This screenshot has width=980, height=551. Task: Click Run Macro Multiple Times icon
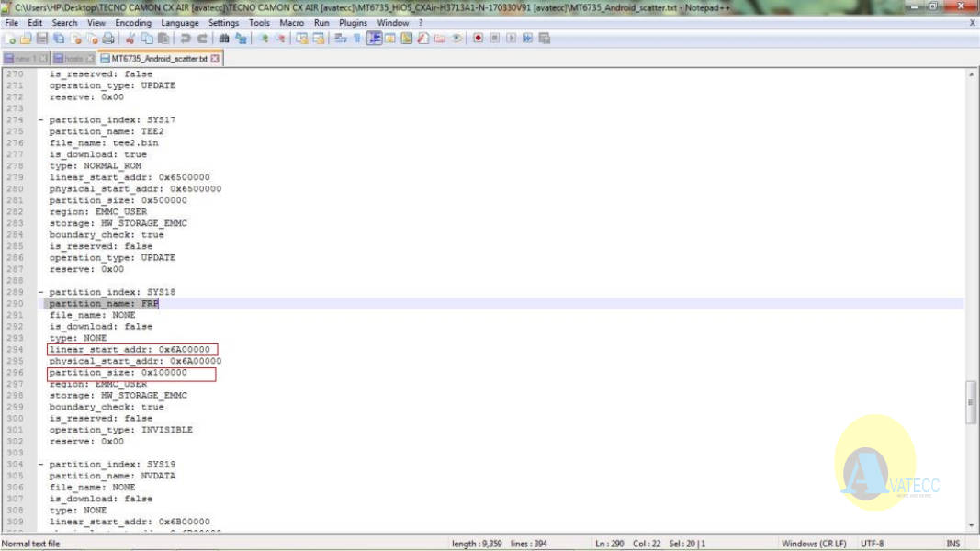527,39
